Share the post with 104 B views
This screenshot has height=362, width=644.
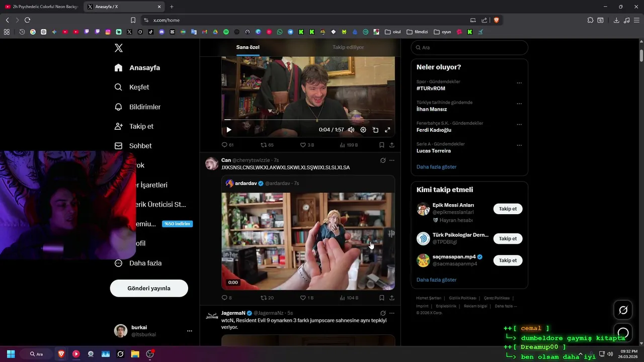coord(392,298)
